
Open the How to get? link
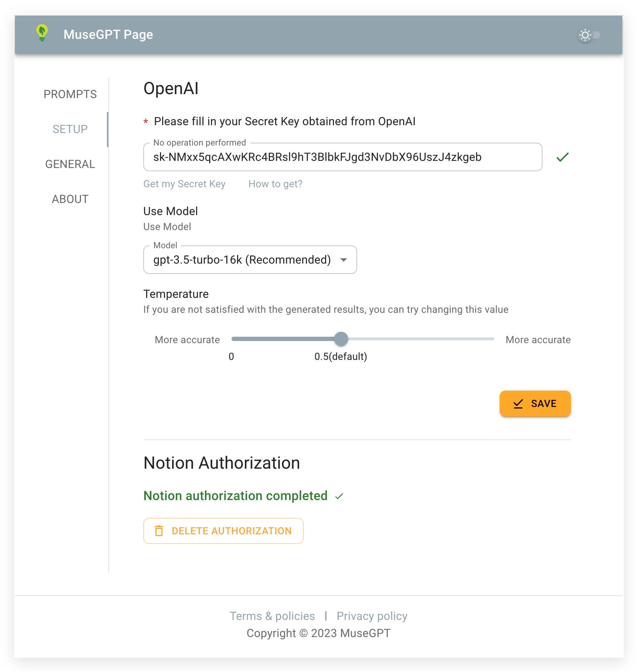[x=275, y=184]
